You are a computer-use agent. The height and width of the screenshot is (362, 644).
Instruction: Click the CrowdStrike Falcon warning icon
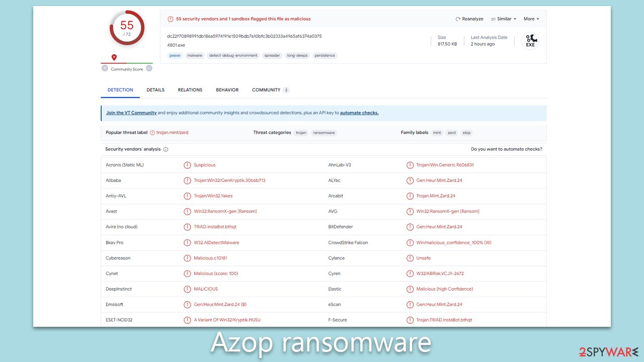pos(410,242)
